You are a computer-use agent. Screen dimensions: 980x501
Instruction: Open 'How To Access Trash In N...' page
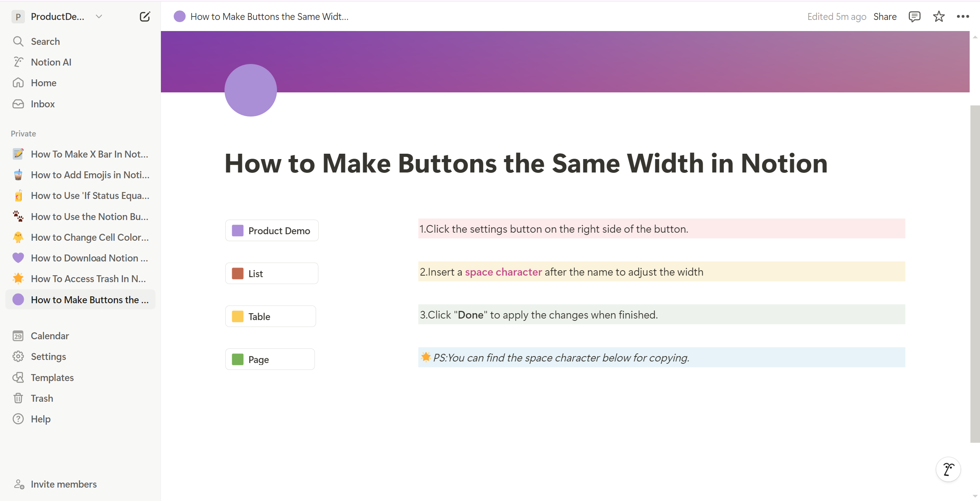[x=88, y=279]
